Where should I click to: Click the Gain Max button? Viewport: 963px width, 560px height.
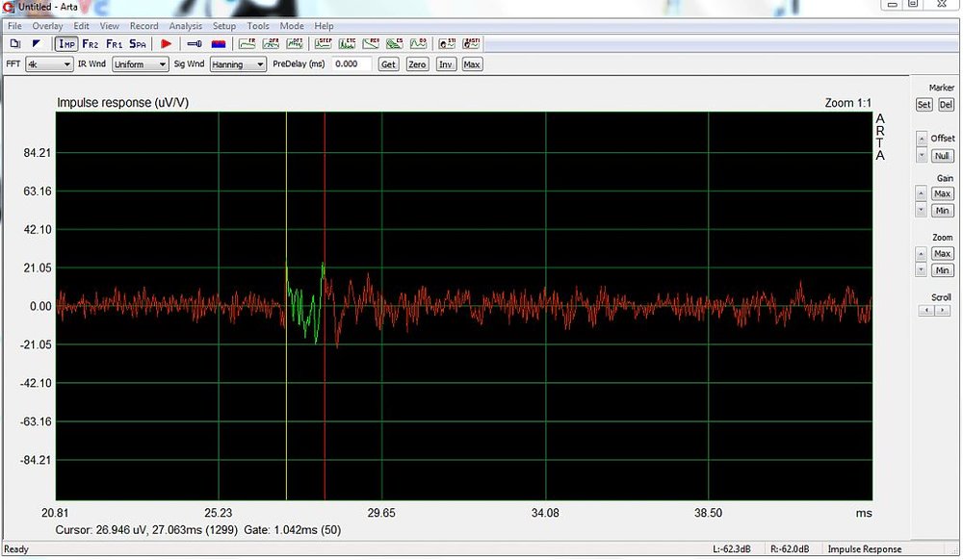(x=942, y=193)
